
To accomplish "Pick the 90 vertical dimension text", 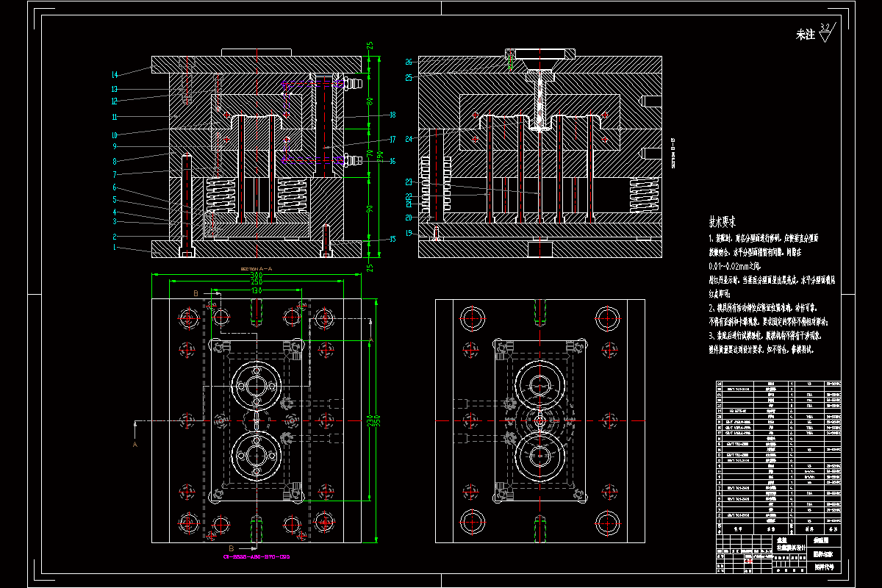I will [370, 209].
